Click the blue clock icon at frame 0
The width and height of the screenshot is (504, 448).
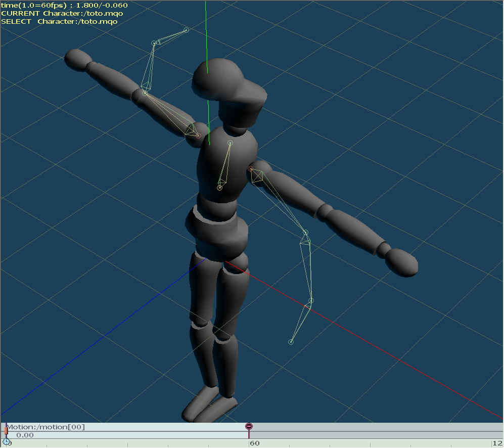pos(6,442)
